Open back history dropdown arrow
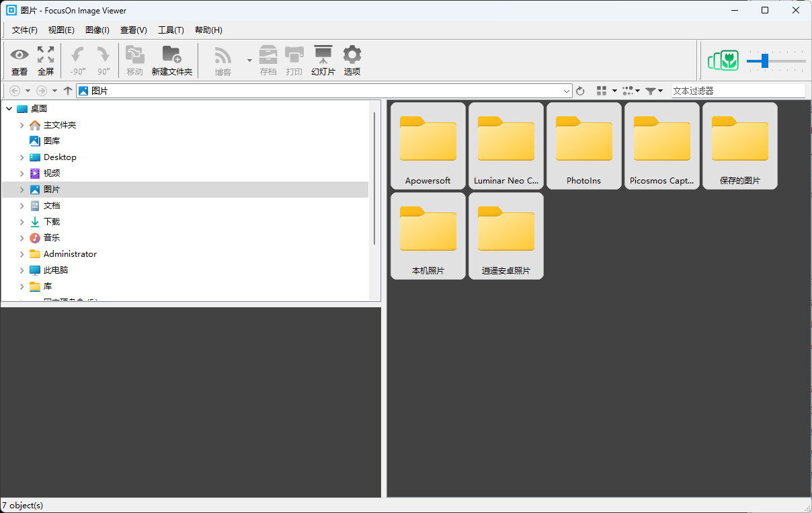Viewport: 812px width, 513px height. [x=28, y=91]
